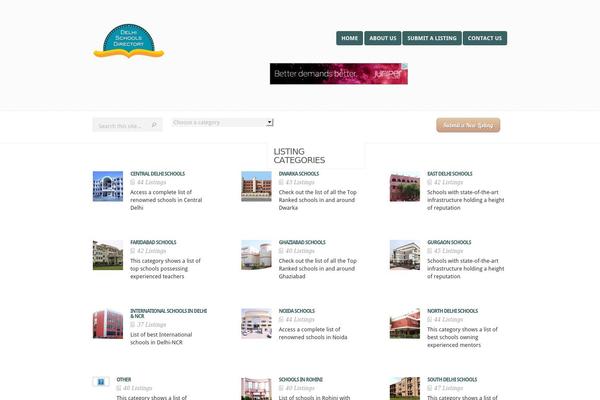600x400 pixels.
Task: Open Faridabad Schools thumbnail image
Action: tap(108, 255)
